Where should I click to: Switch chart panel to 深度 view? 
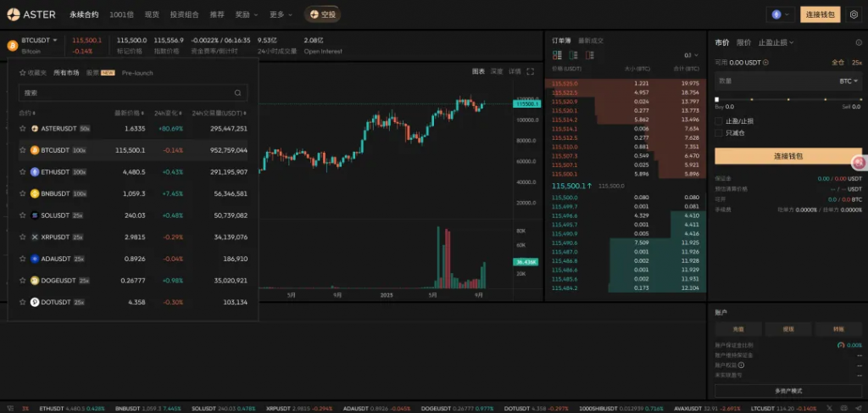(497, 71)
